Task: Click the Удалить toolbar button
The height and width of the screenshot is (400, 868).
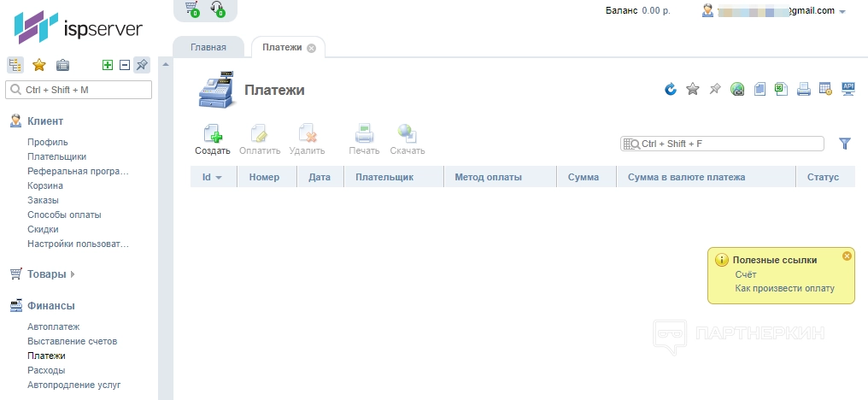Action: (x=308, y=139)
